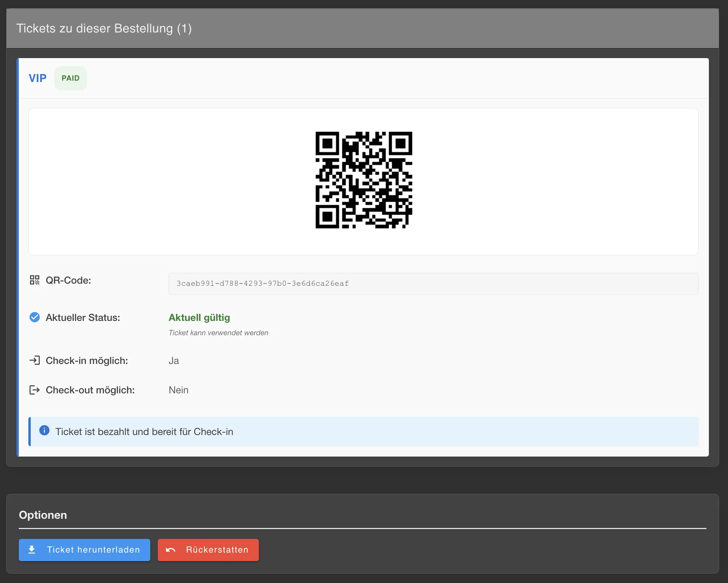Click the Check-in möglich label

[x=87, y=361]
